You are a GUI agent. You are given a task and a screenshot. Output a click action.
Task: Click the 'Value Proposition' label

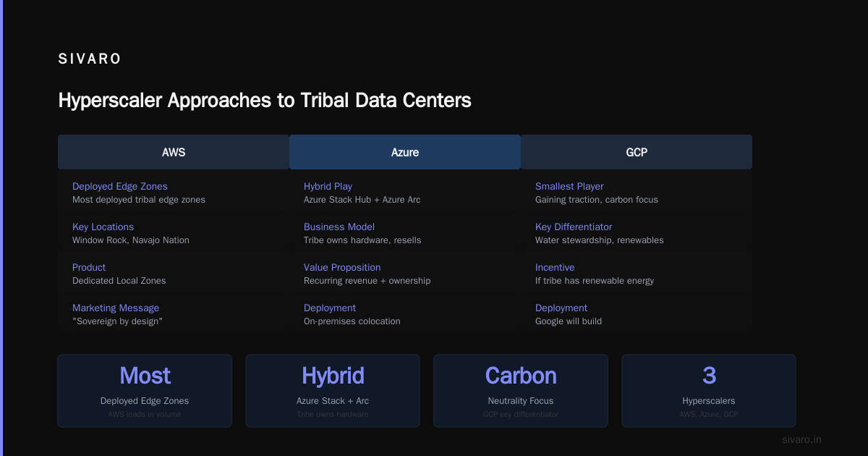[x=342, y=267]
